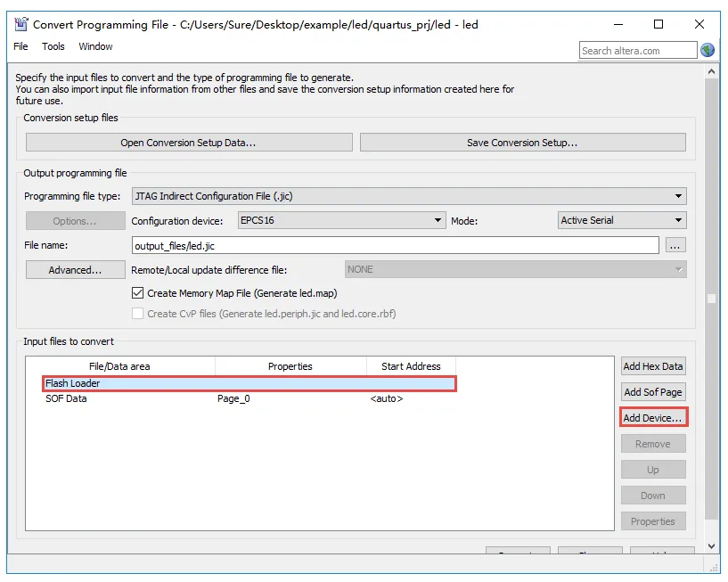Click the File/Data area column header
728x582 pixels.
[119, 366]
